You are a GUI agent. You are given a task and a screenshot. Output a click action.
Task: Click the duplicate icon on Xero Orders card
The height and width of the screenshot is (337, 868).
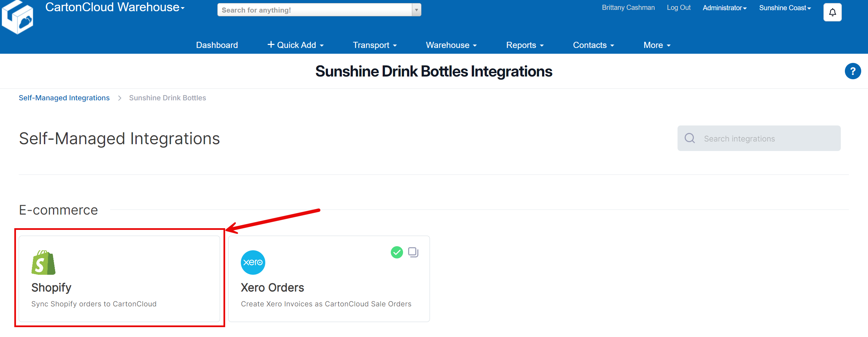413,252
